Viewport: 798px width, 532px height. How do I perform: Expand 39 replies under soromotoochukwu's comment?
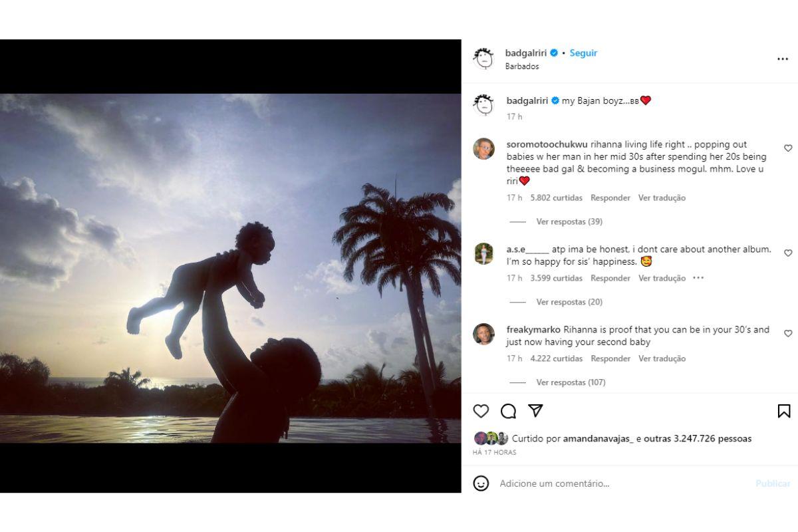(569, 221)
